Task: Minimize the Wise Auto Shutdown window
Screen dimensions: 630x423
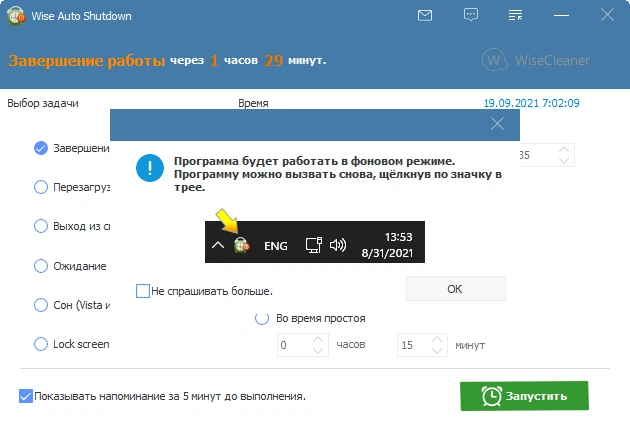Action: (x=561, y=16)
